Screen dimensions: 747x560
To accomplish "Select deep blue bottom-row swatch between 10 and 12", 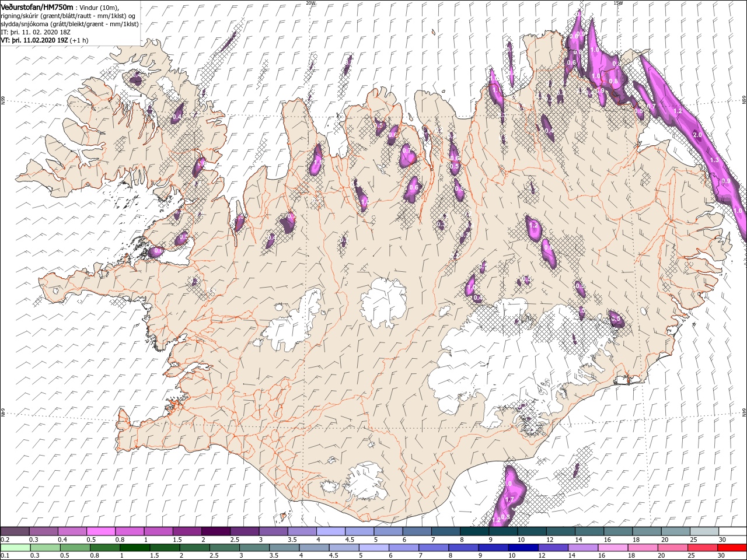I will tap(522, 547).
